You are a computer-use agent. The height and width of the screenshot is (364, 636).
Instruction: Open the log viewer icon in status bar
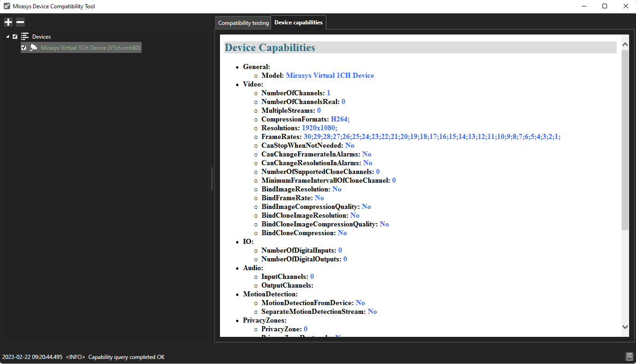click(x=629, y=357)
